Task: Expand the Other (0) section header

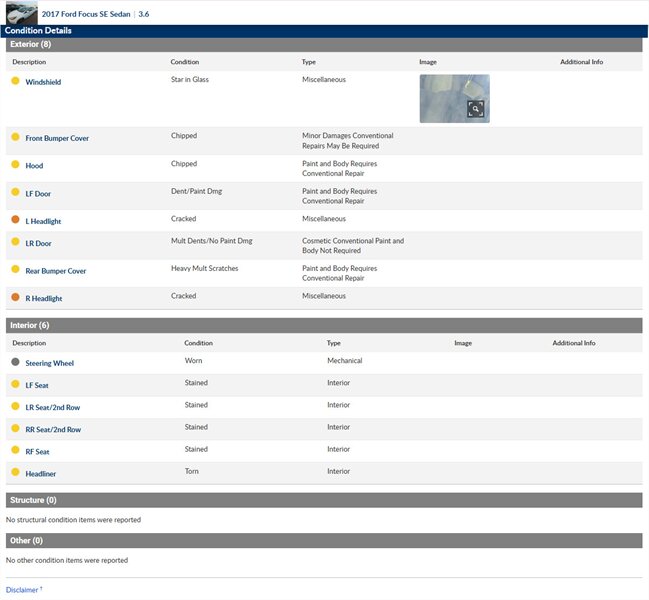Action: pos(26,541)
